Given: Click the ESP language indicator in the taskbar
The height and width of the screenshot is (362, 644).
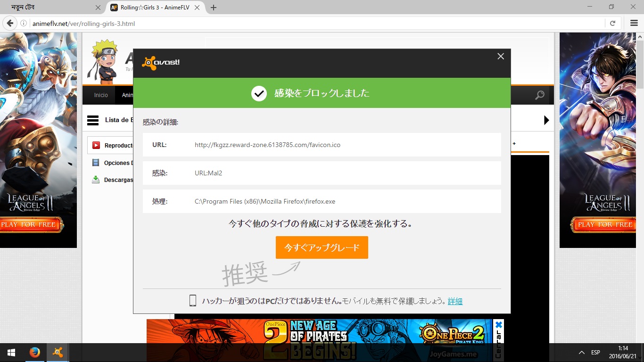Looking at the screenshot, I should point(595,353).
